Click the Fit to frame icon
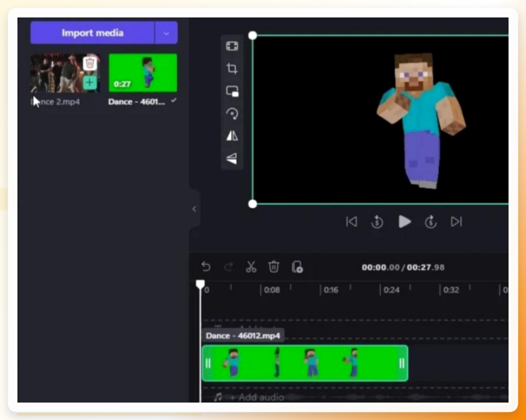This screenshot has width=526, height=420. tap(232, 46)
